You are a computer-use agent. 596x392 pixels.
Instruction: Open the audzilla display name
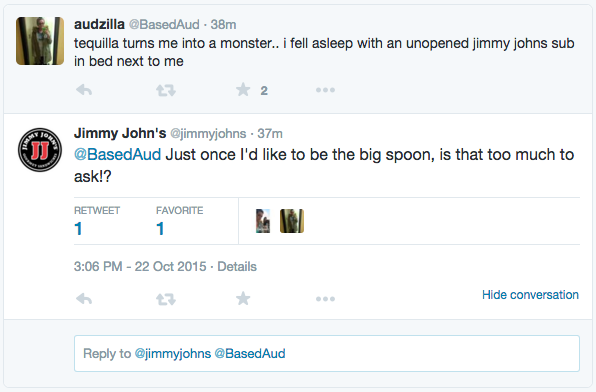point(99,24)
